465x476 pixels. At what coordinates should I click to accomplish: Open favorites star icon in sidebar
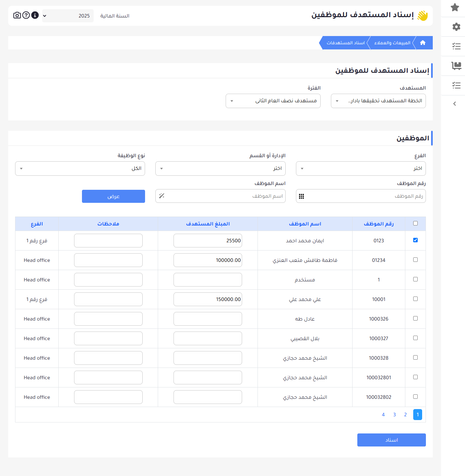point(455,7)
